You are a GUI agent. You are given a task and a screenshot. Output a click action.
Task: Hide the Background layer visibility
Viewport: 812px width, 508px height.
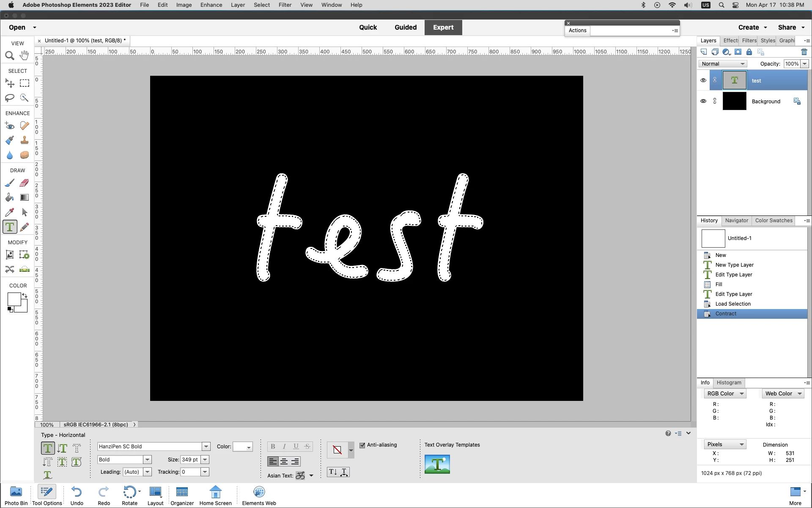703,101
